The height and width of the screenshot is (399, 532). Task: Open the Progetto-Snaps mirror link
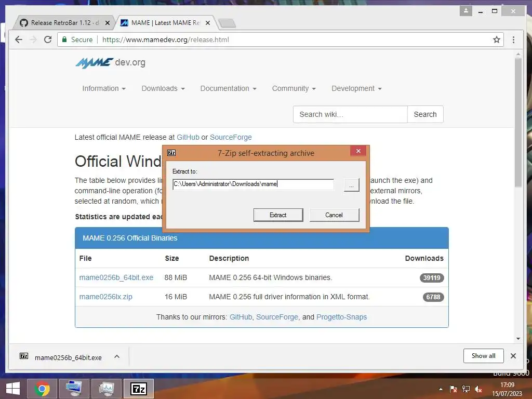point(342,317)
